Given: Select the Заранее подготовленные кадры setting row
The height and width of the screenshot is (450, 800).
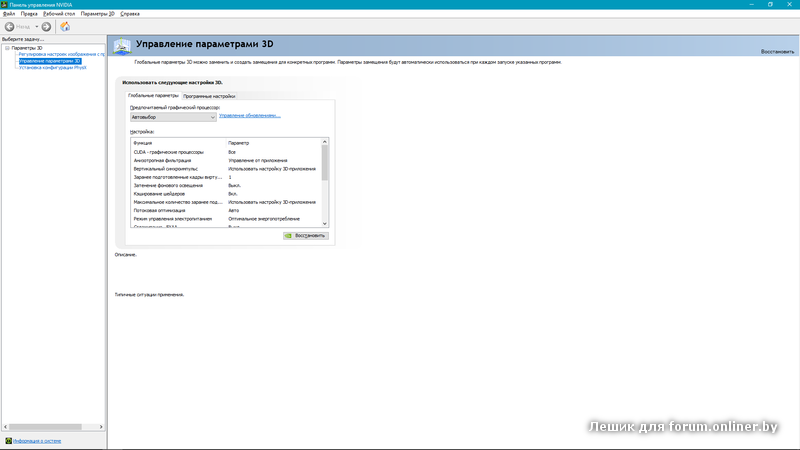Looking at the screenshot, I should click(226, 177).
